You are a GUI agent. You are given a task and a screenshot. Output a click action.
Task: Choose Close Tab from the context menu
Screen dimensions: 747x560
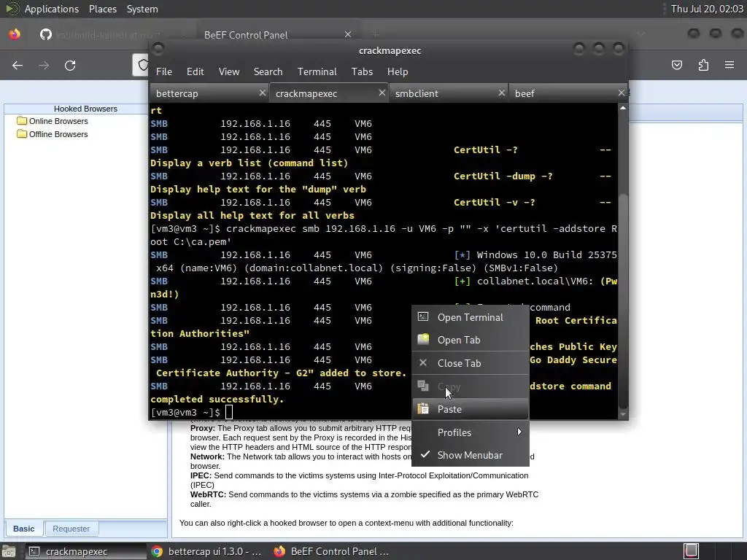471,363
